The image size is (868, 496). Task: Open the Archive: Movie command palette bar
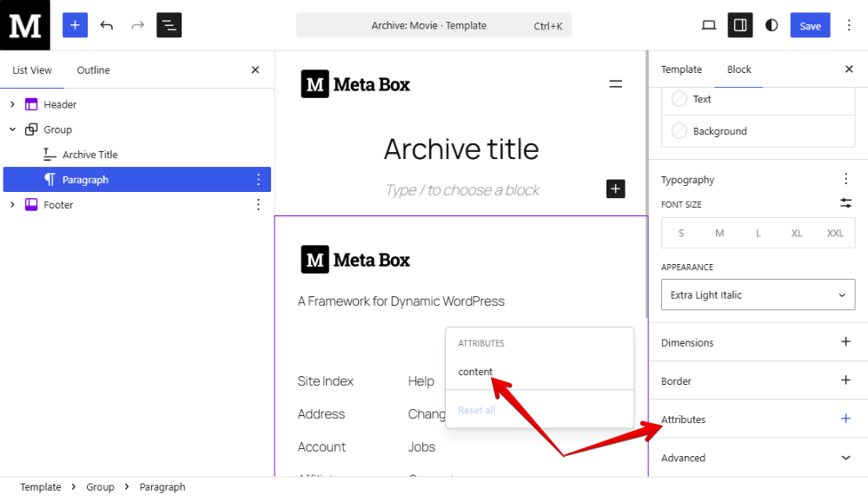[434, 25]
